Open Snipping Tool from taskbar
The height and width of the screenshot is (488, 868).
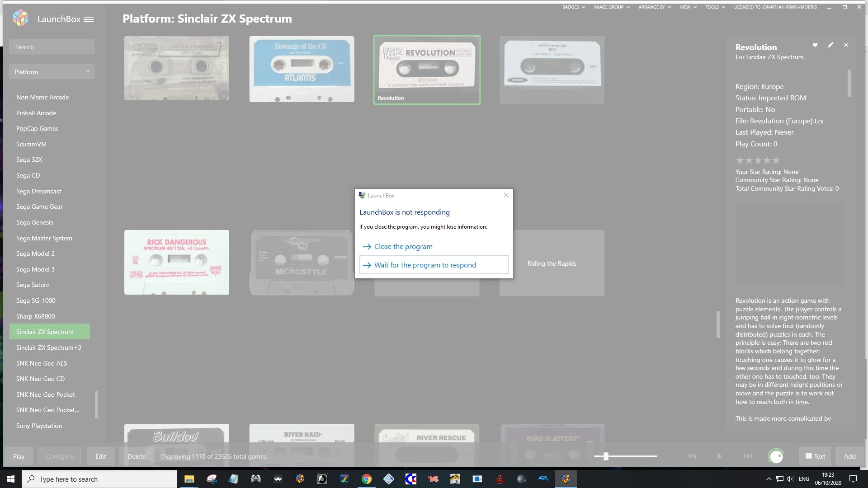[212, 479]
